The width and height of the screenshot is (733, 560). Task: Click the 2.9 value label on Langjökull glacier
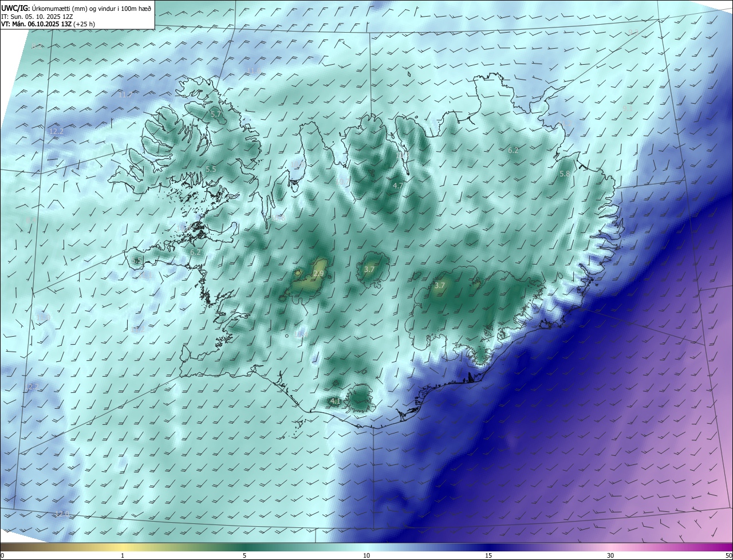(x=319, y=274)
